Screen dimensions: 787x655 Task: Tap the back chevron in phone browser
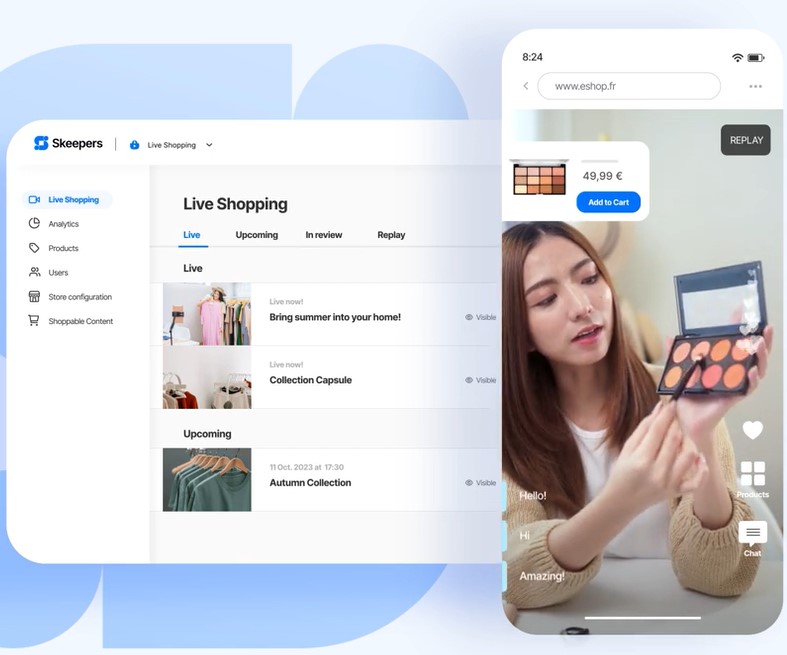tap(526, 86)
